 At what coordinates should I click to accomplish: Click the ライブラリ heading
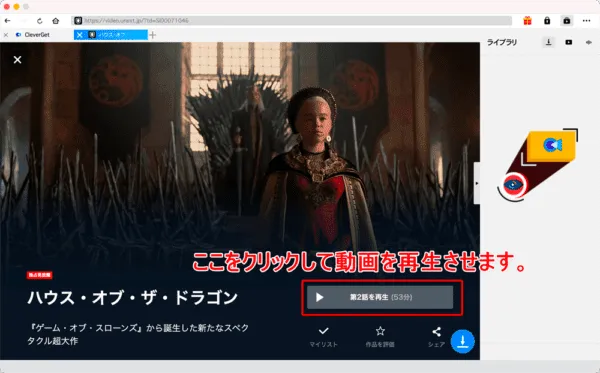[502, 42]
